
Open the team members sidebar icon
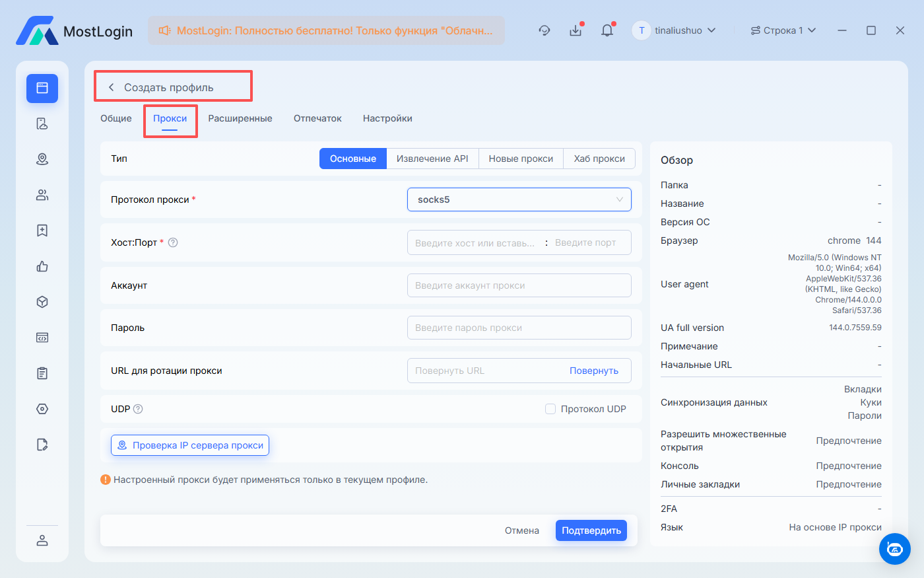coord(42,195)
